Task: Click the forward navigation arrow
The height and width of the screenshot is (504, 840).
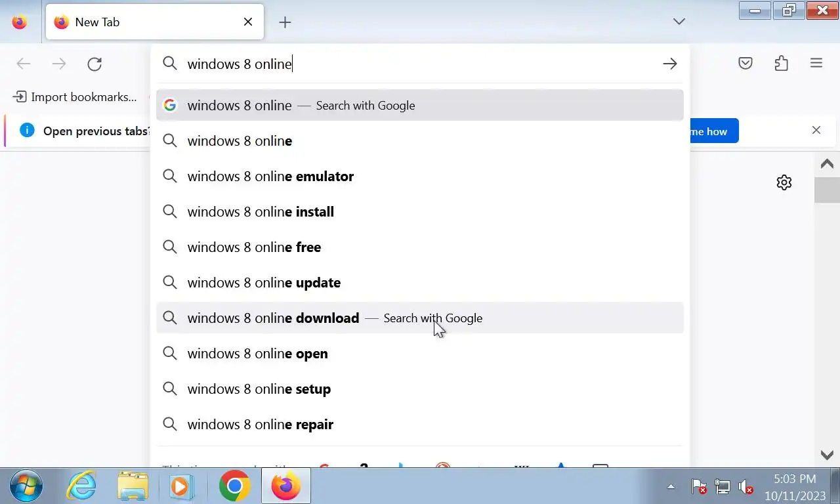Action: [59, 64]
